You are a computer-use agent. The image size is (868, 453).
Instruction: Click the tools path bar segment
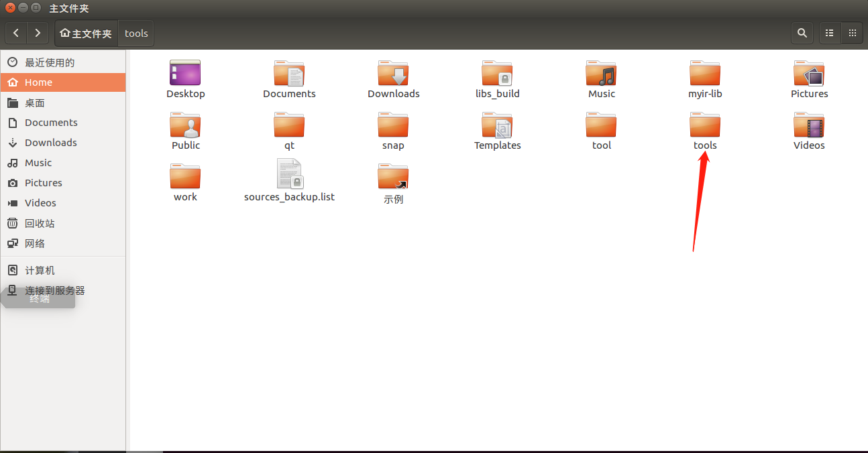coord(136,34)
